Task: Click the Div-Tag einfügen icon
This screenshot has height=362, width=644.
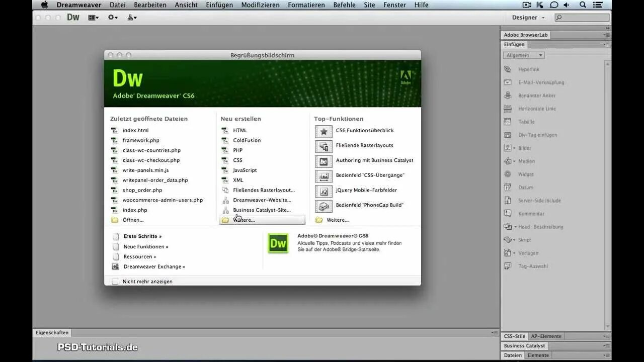Action: point(508,135)
